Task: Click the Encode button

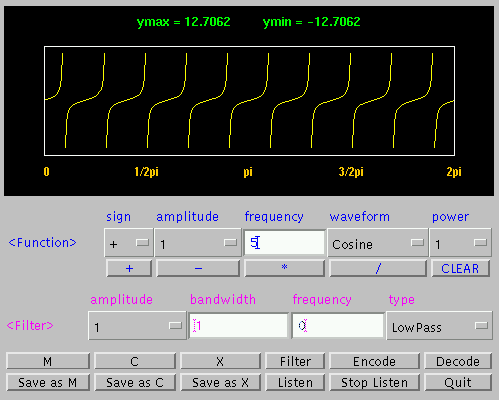Action: [374, 361]
